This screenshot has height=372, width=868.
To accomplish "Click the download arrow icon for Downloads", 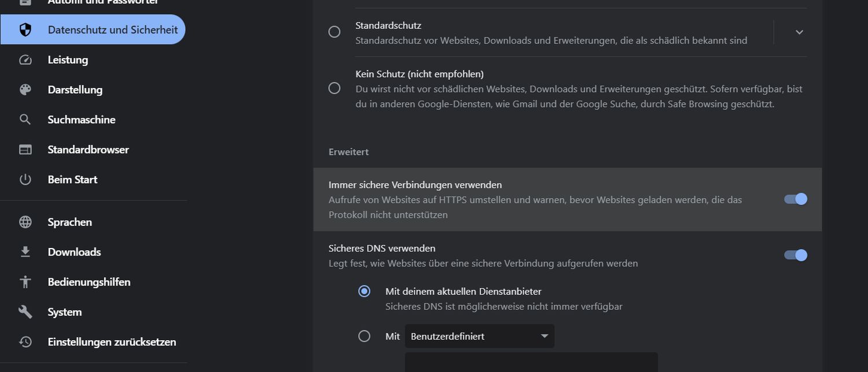I will point(25,252).
